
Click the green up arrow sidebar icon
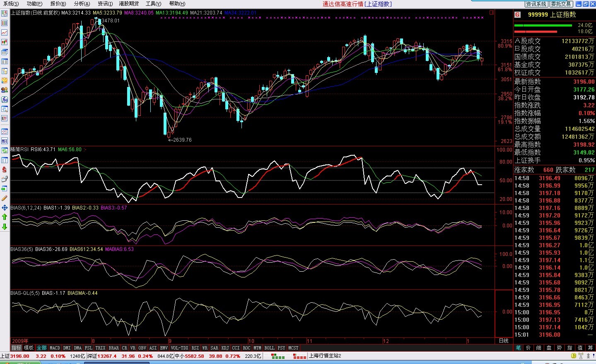point(5,217)
